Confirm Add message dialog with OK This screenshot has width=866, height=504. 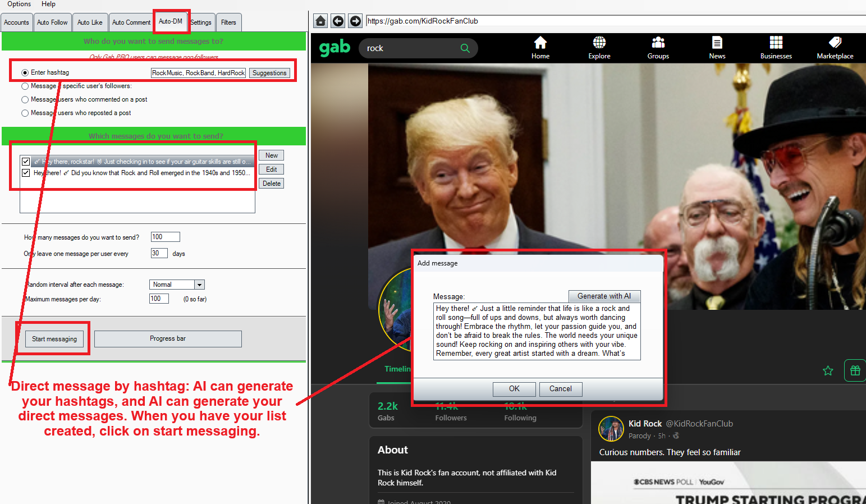pos(514,389)
